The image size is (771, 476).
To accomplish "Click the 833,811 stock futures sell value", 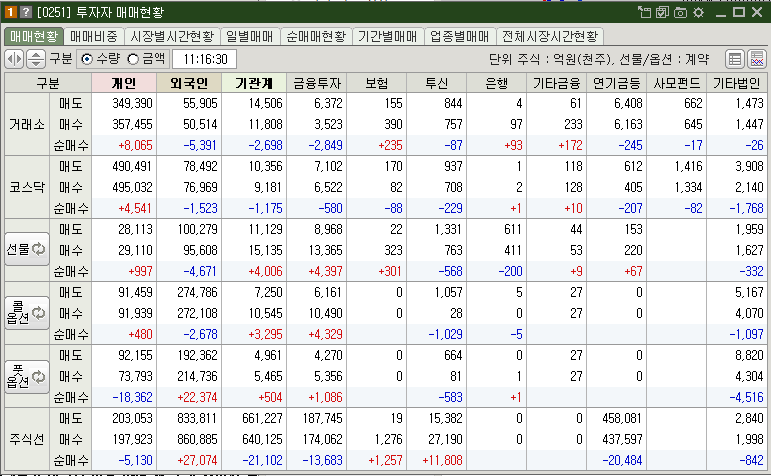I will coord(197,418).
